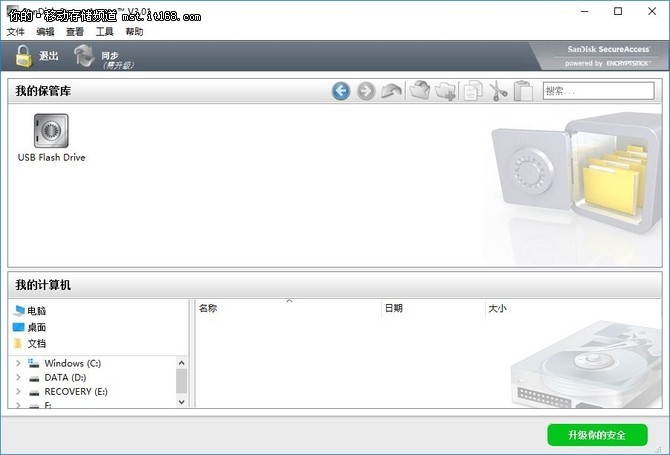The height and width of the screenshot is (455, 670).
Task: Sort by the 名称 column header
Action: 209,309
